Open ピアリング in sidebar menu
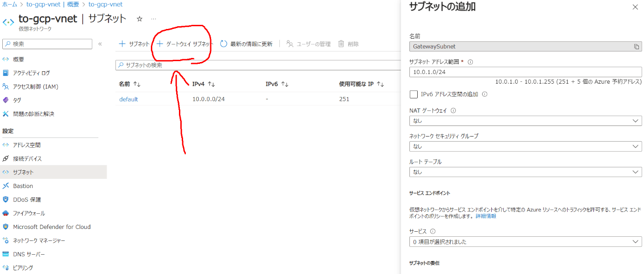This screenshot has height=274, width=644. coord(23,268)
